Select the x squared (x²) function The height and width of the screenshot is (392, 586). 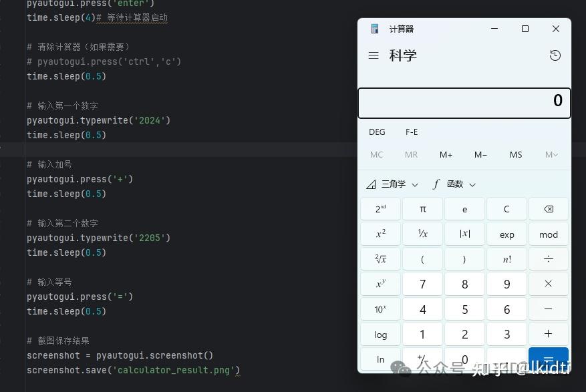380,234
